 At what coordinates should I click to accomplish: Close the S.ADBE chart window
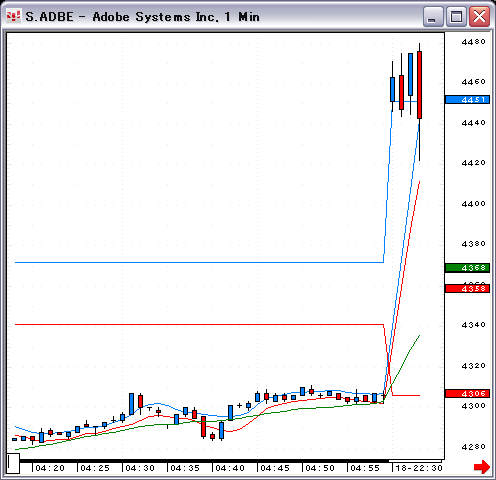pyautogui.click(x=479, y=16)
